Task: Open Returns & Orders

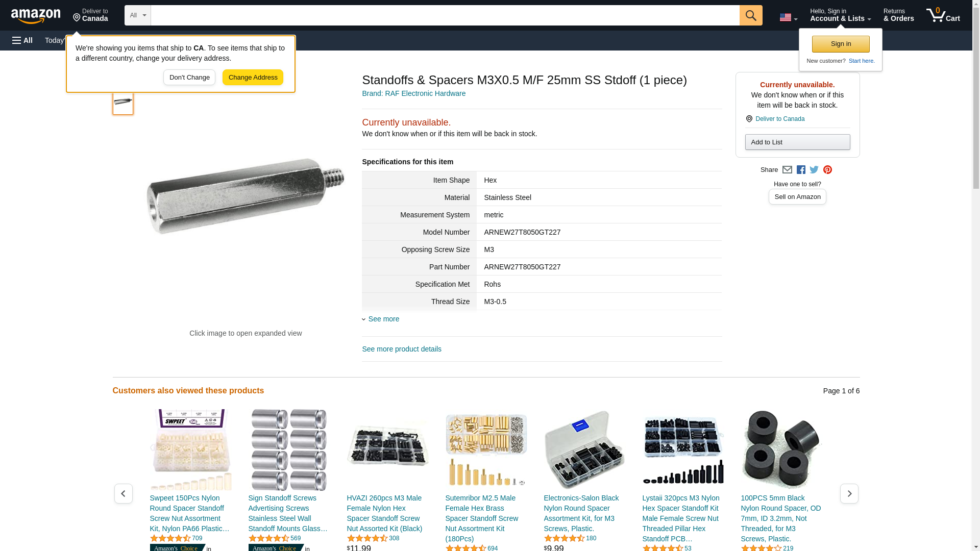Action: [x=898, y=15]
